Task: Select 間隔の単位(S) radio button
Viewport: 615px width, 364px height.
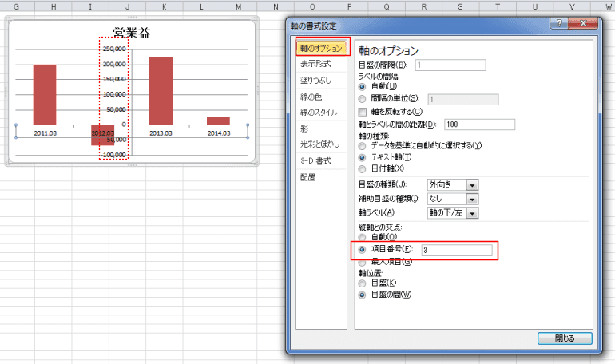Action: (x=362, y=99)
